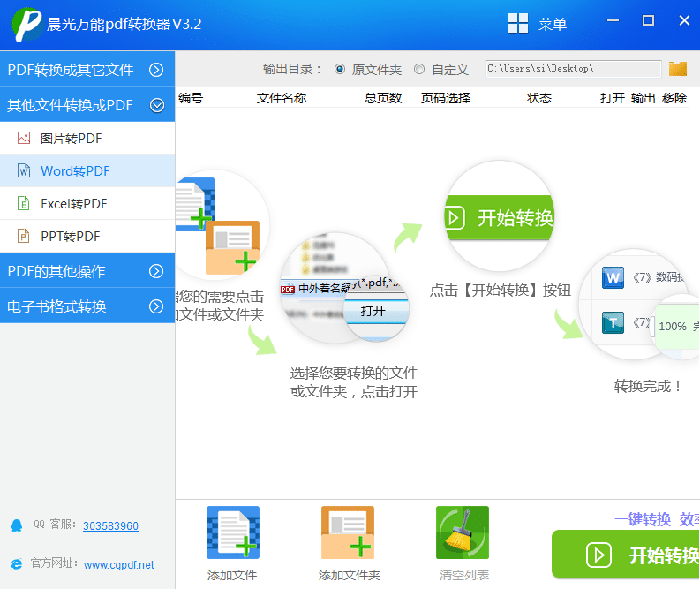Minimize the converter window
The width and height of the screenshot is (700, 589).
(613, 20)
